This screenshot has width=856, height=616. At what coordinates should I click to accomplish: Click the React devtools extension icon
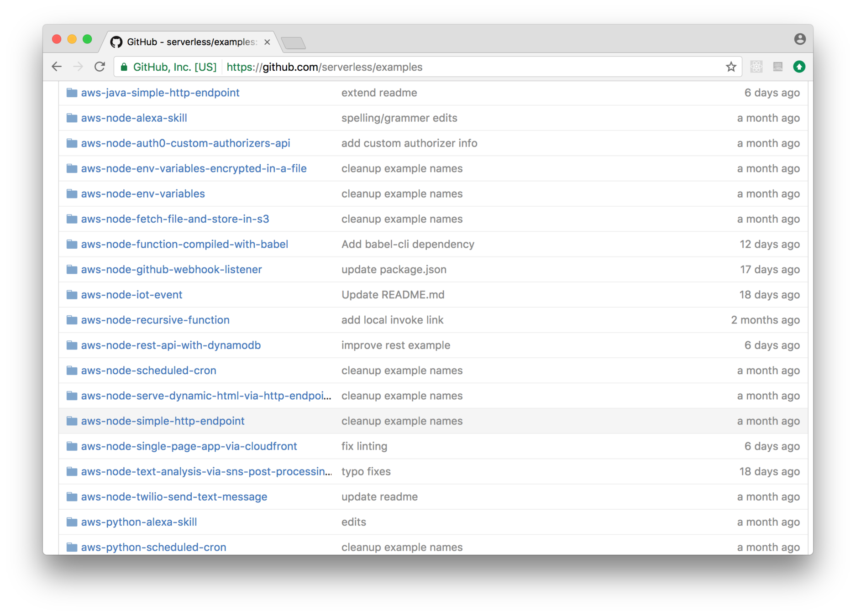(756, 67)
